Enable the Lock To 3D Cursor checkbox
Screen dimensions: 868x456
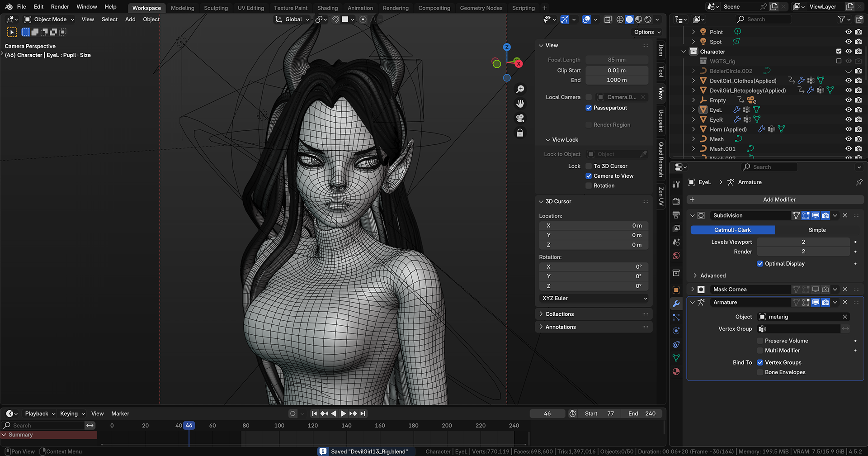(x=589, y=166)
